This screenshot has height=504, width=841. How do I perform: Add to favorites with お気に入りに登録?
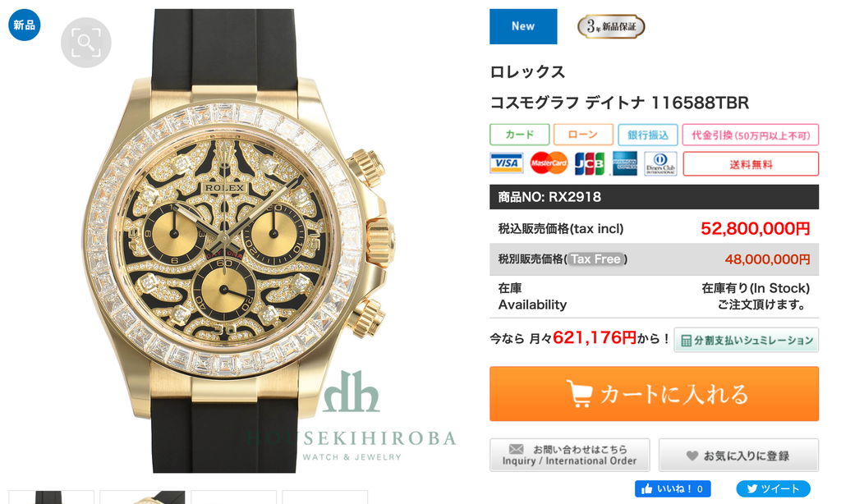[x=738, y=456]
